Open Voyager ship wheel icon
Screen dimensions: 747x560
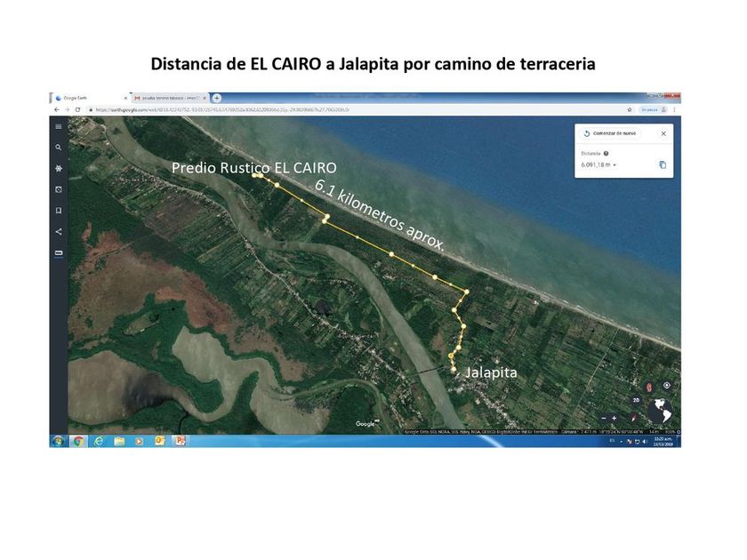[x=59, y=168]
